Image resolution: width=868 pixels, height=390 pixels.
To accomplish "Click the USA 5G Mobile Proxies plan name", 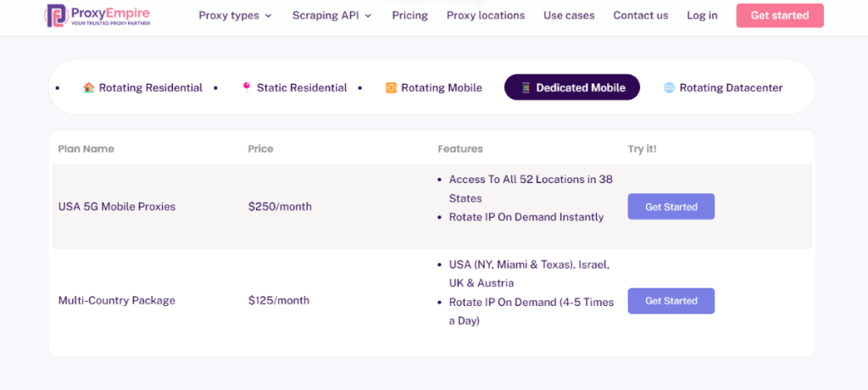I will (x=117, y=207).
